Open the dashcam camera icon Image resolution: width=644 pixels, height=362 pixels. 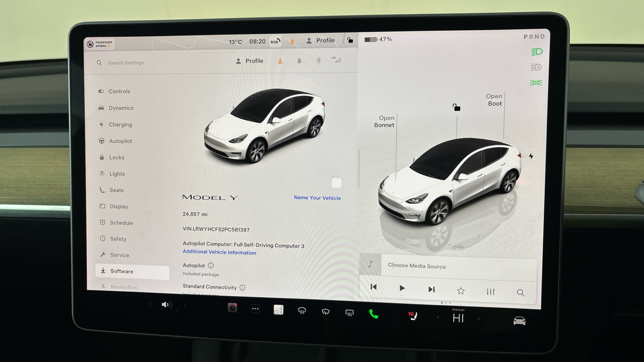pos(232,308)
